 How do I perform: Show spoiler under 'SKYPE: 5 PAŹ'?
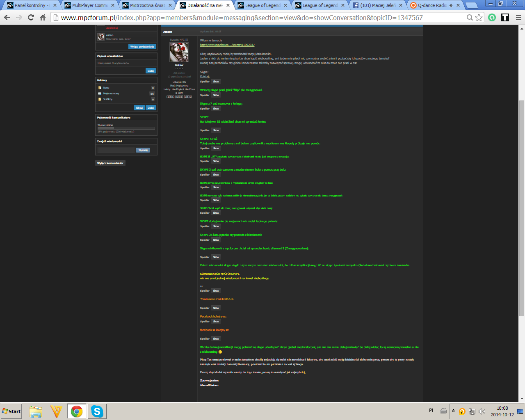click(x=216, y=148)
